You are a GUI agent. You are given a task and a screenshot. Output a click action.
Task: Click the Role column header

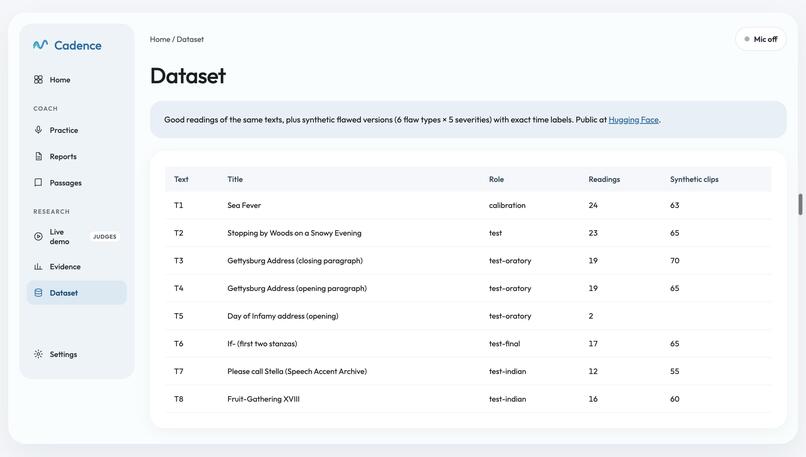[496, 179]
